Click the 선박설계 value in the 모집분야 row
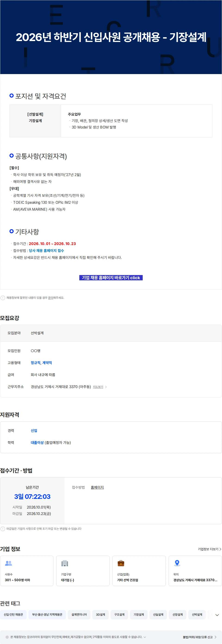222x644 pixels. tap(37, 333)
